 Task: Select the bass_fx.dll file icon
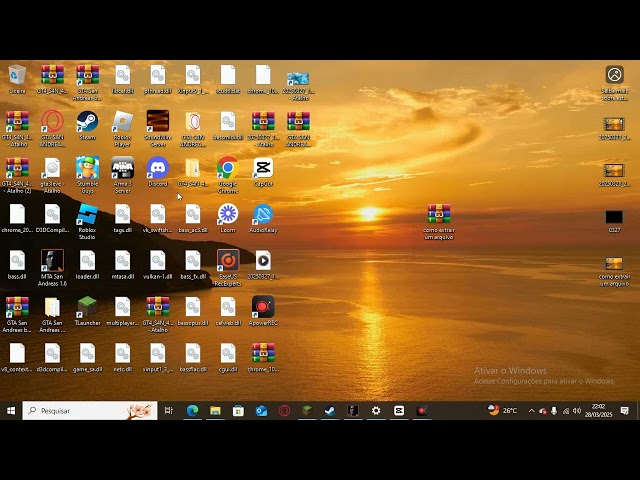coord(193,264)
